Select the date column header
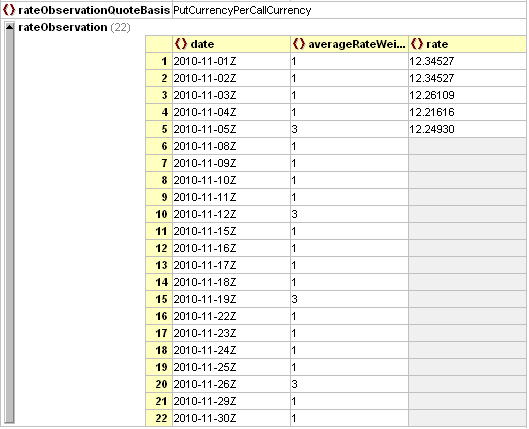 (x=231, y=44)
